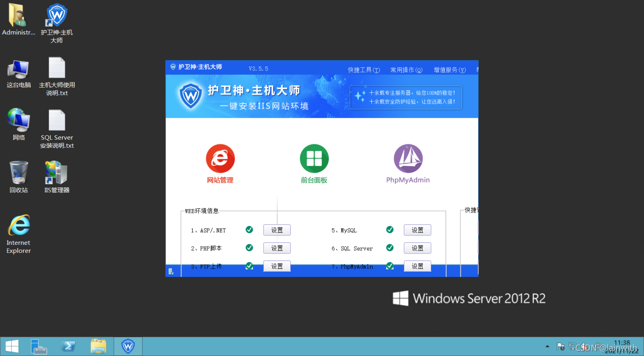Open the 增值服务(V) menu
Viewport: 644px width, 356px height.
[450, 70]
